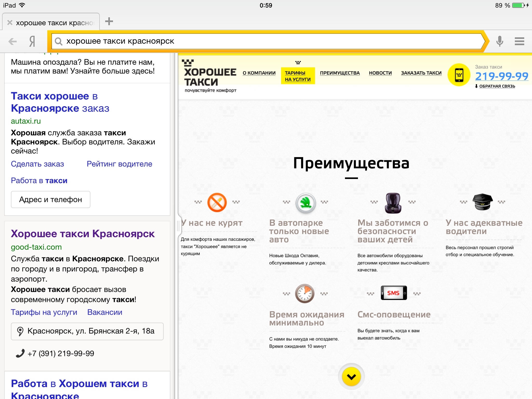Screen dimensions: 532x399
Task: Tap the clock showing 0:59
Action: tap(266, 5)
